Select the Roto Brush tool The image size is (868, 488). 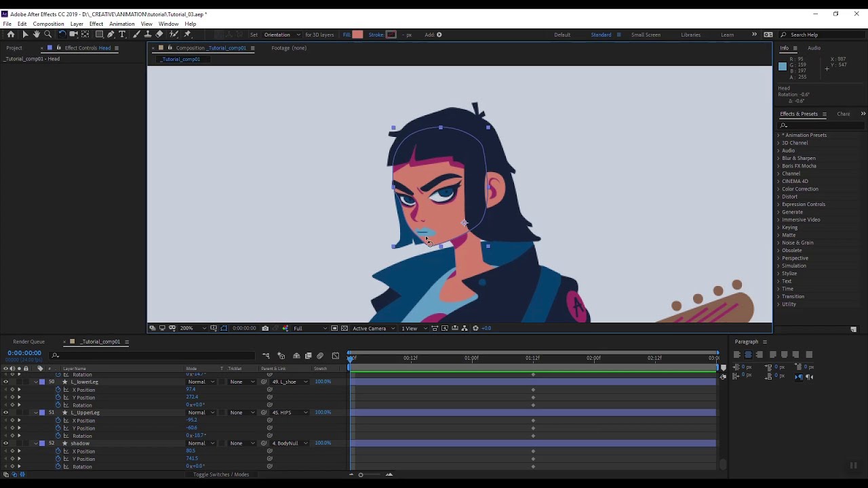pos(174,34)
